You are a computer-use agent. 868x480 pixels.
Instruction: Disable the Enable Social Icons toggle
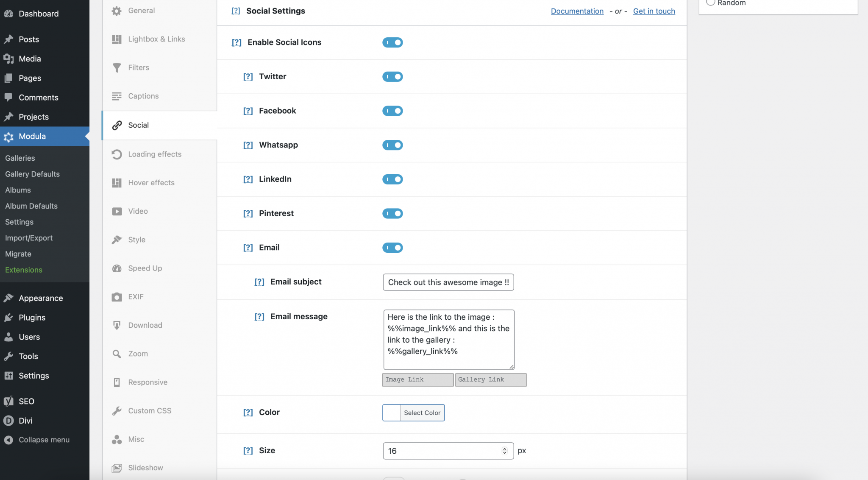tap(392, 42)
